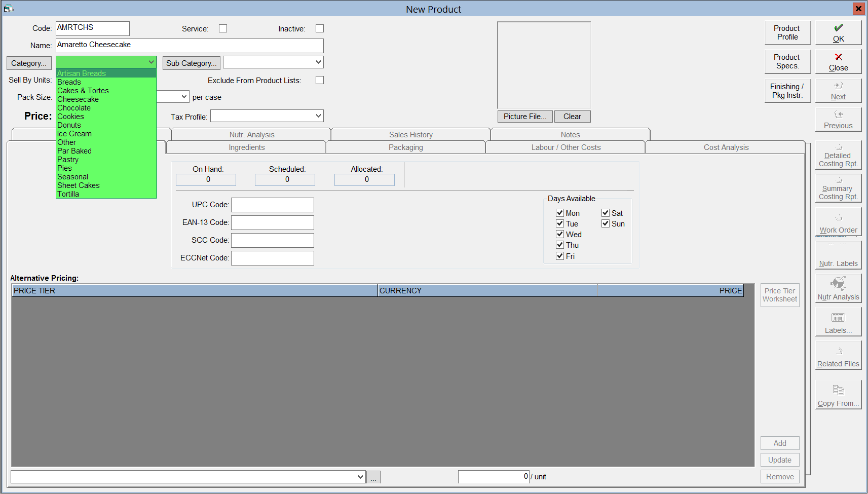Uncheck Sat in Days Available
868x494 pixels.
(606, 213)
